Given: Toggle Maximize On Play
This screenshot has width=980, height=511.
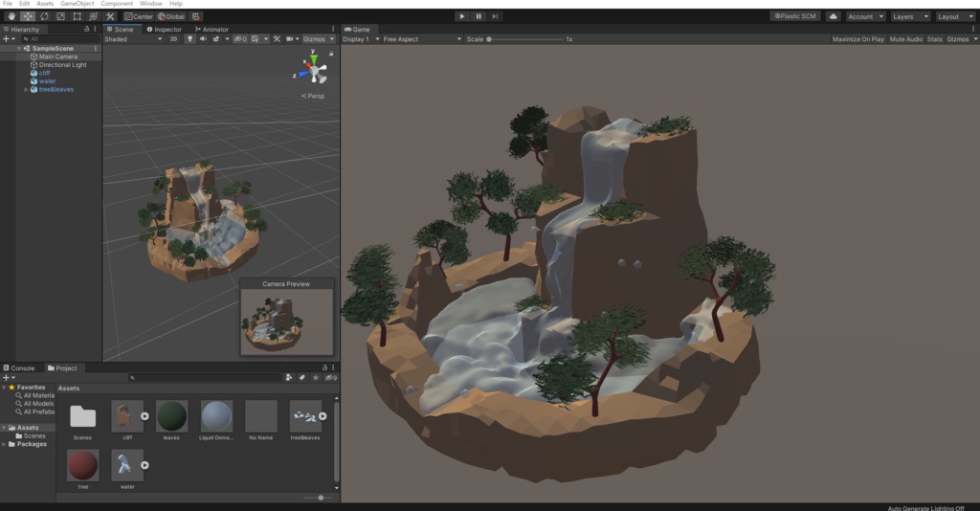Looking at the screenshot, I should click(x=857, y=38).
